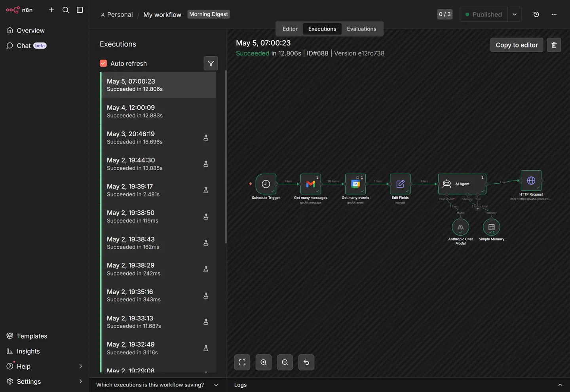Click the Copy to editor button
The image size is (570, 392).
tap(517, 45)
